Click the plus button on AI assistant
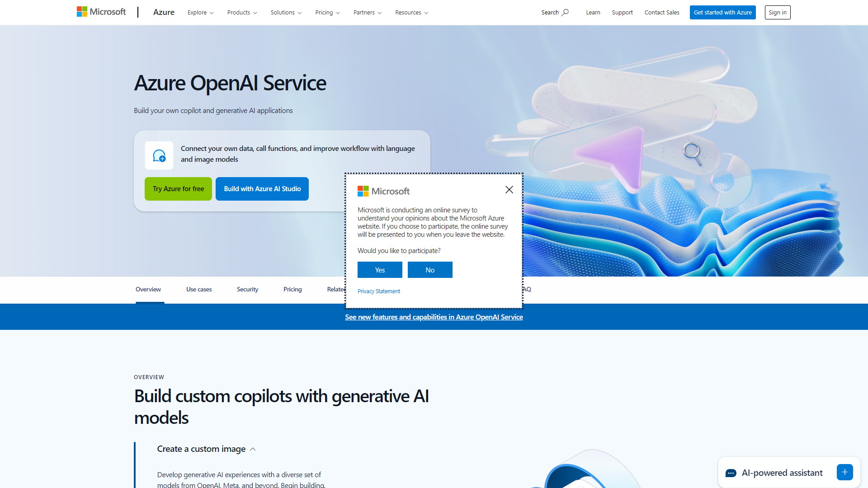The image size is (868, 488). [x=845, y=473]
